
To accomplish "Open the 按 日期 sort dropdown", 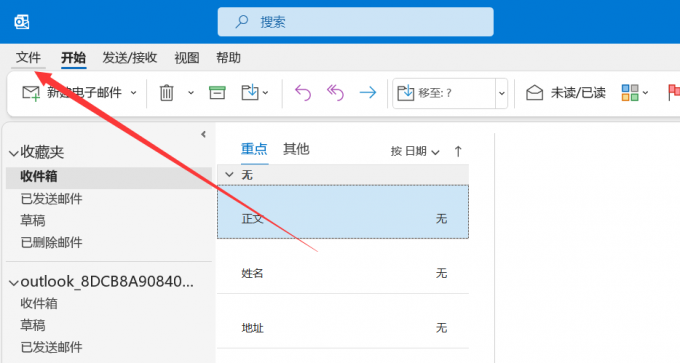I will (x=415, y=151).
